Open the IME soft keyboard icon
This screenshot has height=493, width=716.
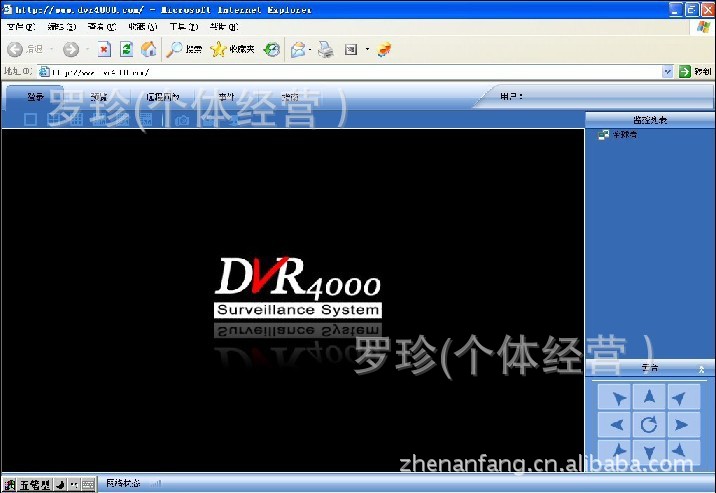pos(89,484)
